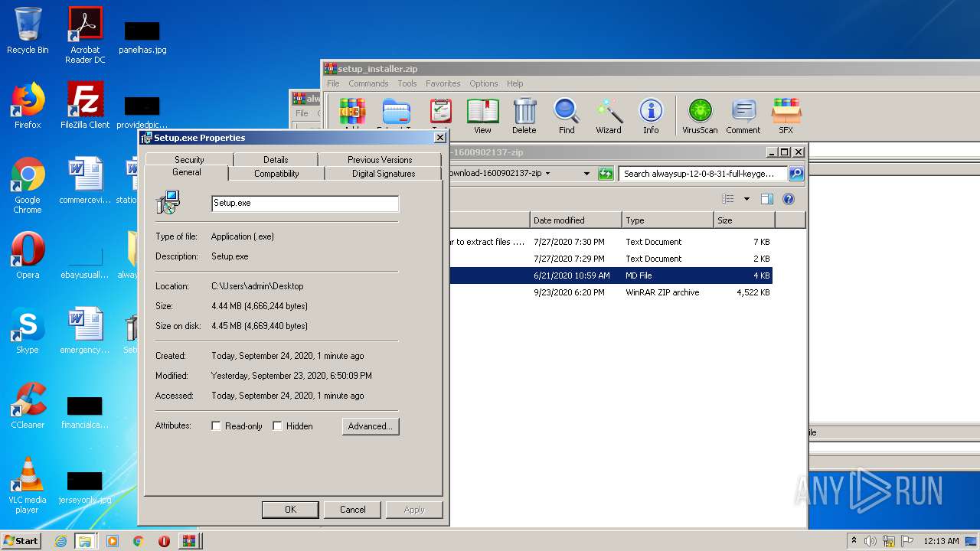Tick the Hidden attribute checkbox
Viewport: 980px width, 551px height.
pos(278,426)
